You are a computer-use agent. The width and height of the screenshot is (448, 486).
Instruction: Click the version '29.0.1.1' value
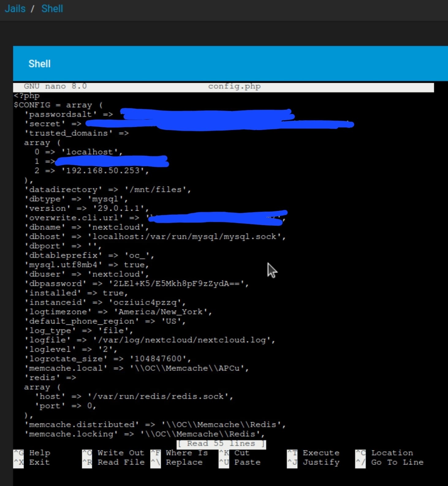(121, 208)
